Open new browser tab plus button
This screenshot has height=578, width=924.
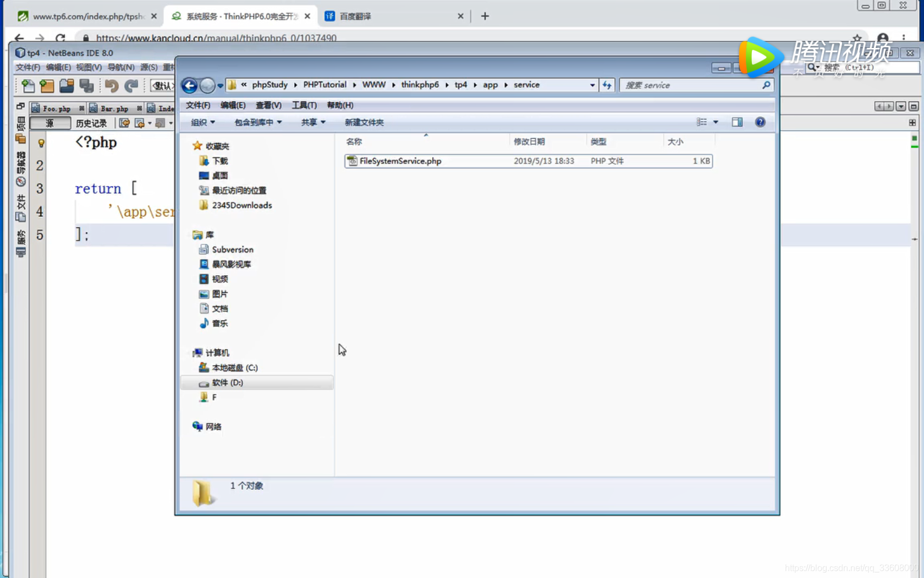[x=485, y=16]
